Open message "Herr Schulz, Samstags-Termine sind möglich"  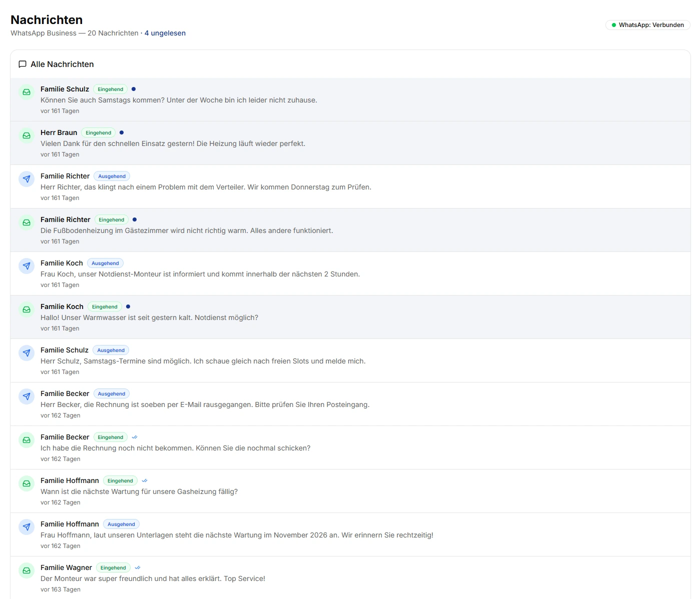[x=350, y=360]
